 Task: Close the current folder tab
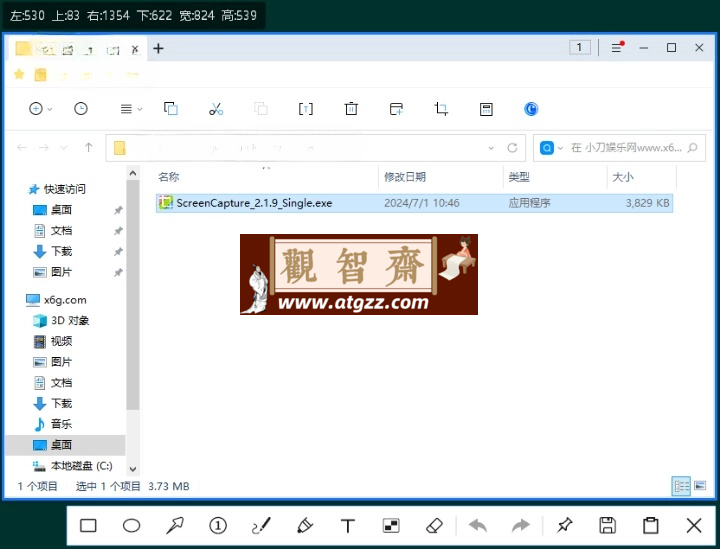pos(135,49)
